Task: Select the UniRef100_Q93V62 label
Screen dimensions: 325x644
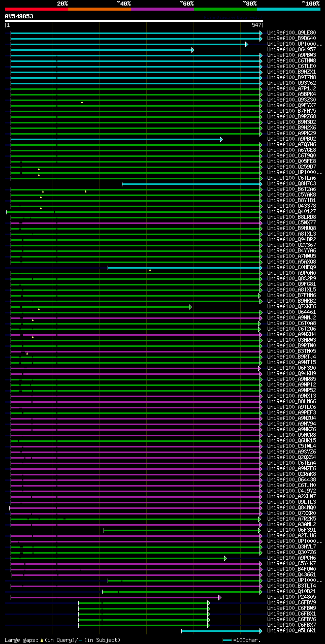Action: pyautogui.click(x=291, y=83)
